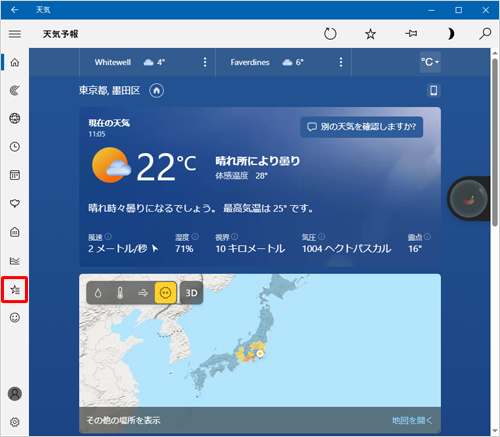Go back using the title bar arrow
The height and width of the screenshot is (437, 500).
point(15,10)
